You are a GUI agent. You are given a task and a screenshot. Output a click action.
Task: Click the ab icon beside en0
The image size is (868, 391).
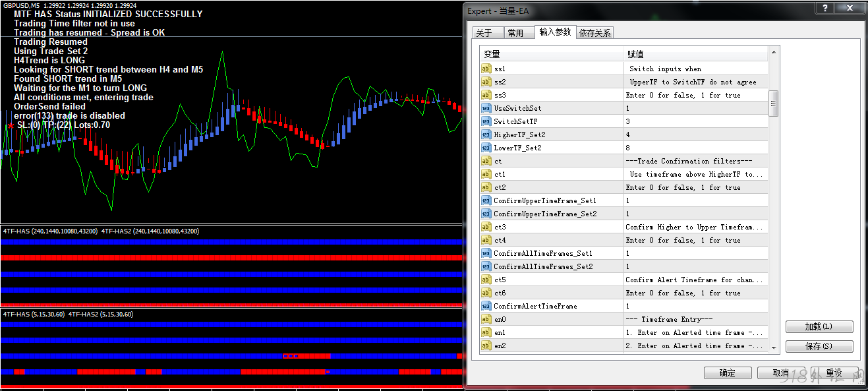pyautogui.click(x=486, y=319)
